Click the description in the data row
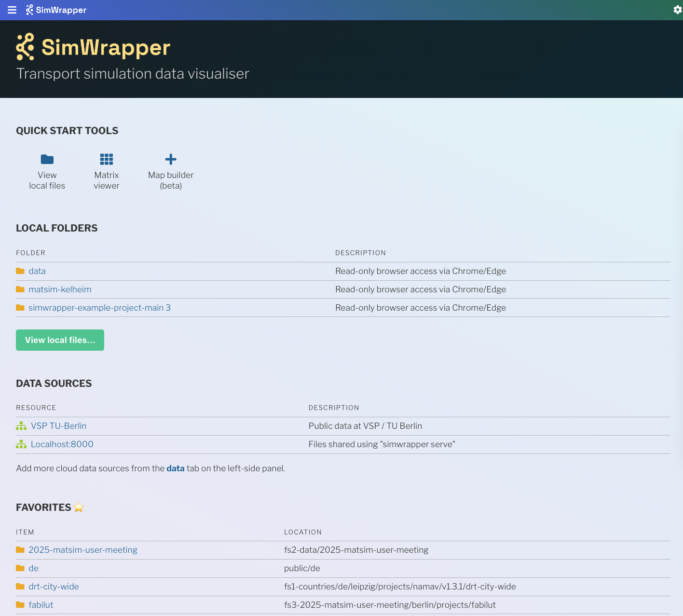This screenshot has height=616, width=683. 421,271
